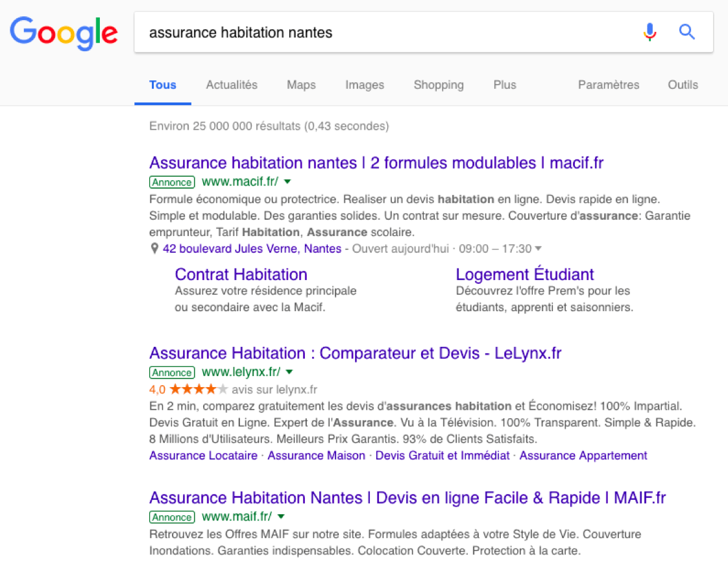Open the Images tab
This screenshot has width=728, height=564.
tap(365, 85)
